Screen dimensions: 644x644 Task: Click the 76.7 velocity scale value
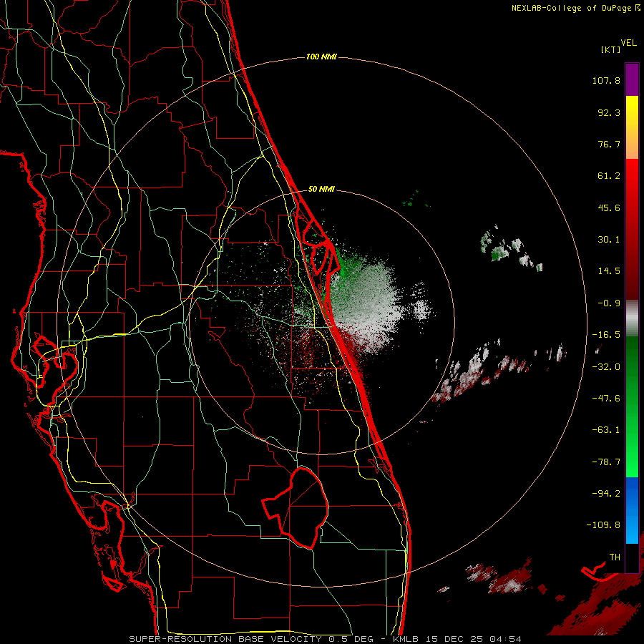609,144
